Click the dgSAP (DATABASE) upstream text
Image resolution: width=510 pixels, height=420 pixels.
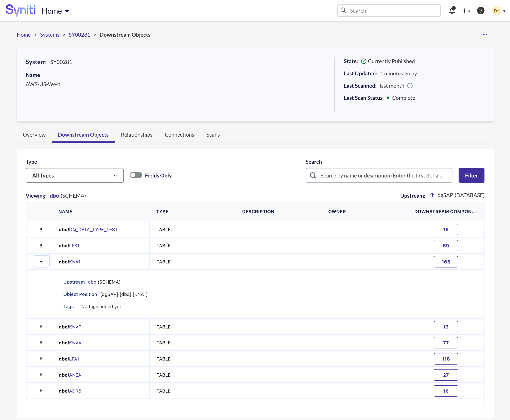461,195
